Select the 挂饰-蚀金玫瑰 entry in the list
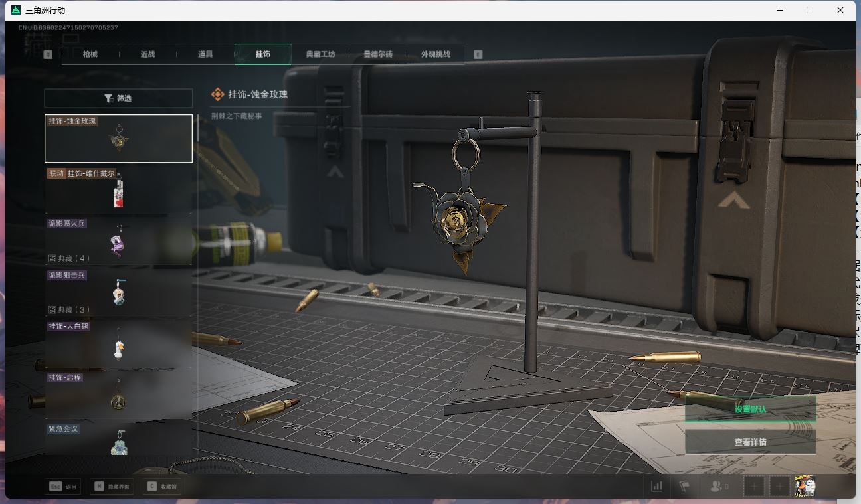The height and width of the screenshot is (504, 861). click(118, 138)
